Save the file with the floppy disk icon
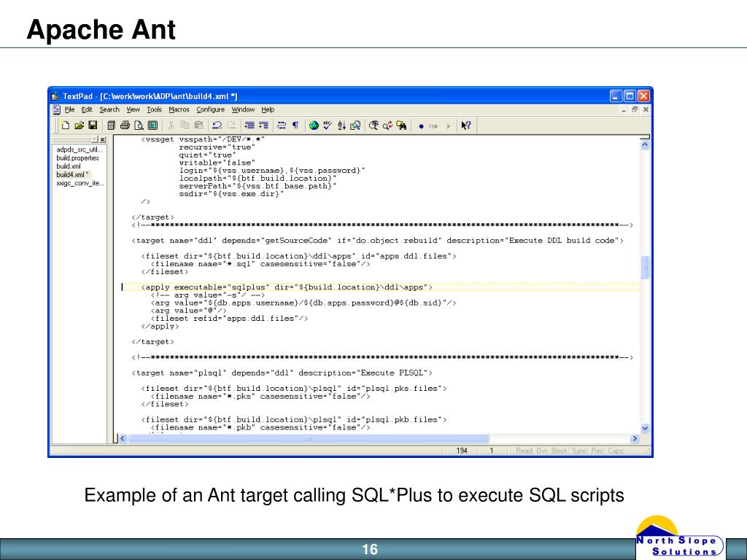The height and width of the screenshot is (560, 747). (x=93, y=125)
